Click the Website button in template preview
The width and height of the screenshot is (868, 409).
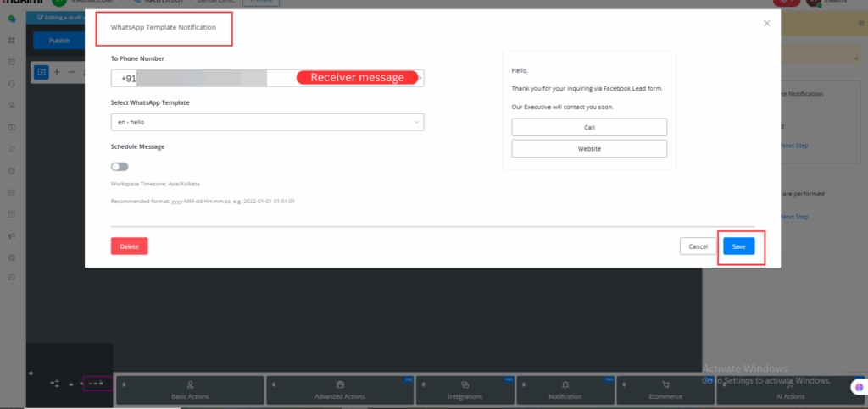tap(589, 148)
